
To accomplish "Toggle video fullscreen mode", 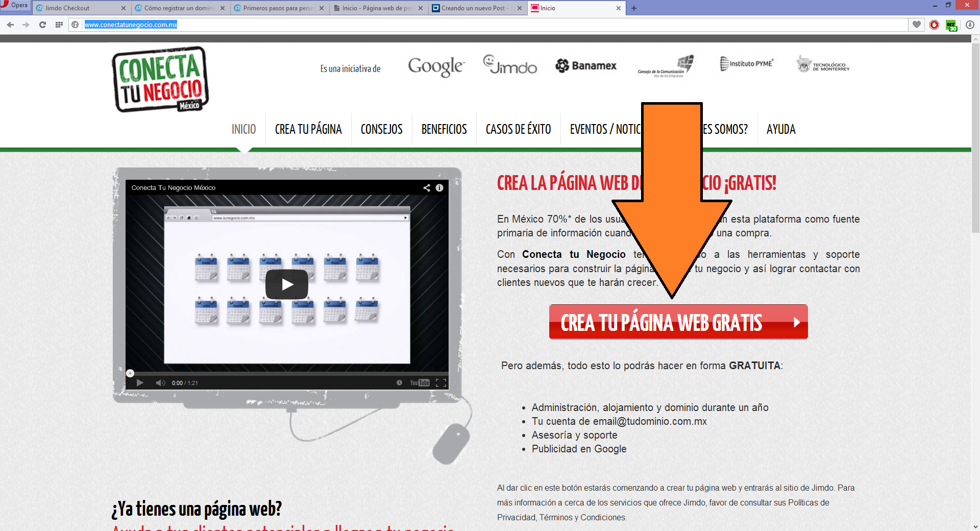I will [441, 383].
